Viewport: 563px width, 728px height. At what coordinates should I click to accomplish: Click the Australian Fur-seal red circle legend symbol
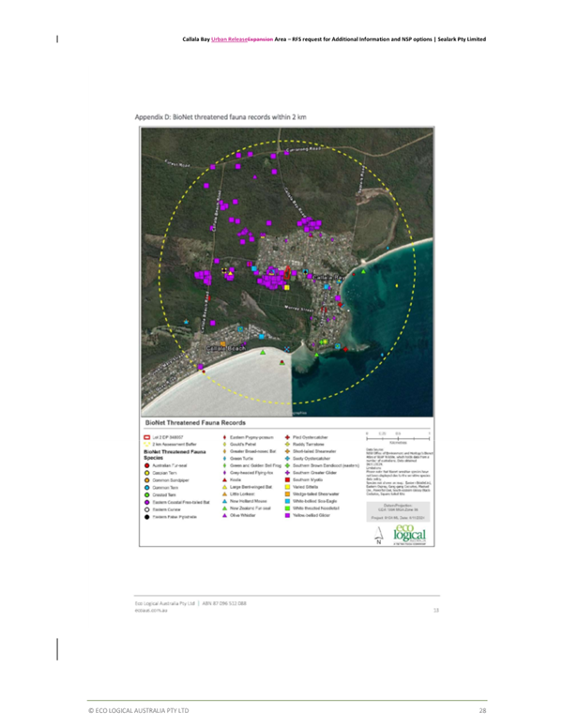pyautogui.click(x=146, y=465)
